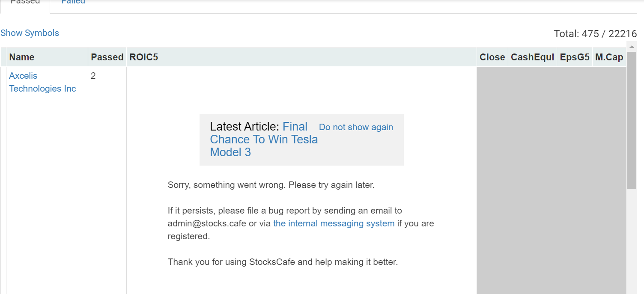The width and height of the screenshot is (644, 294).
Task: Open the Tesla Model 3 article link
Action: coord(264,140)
